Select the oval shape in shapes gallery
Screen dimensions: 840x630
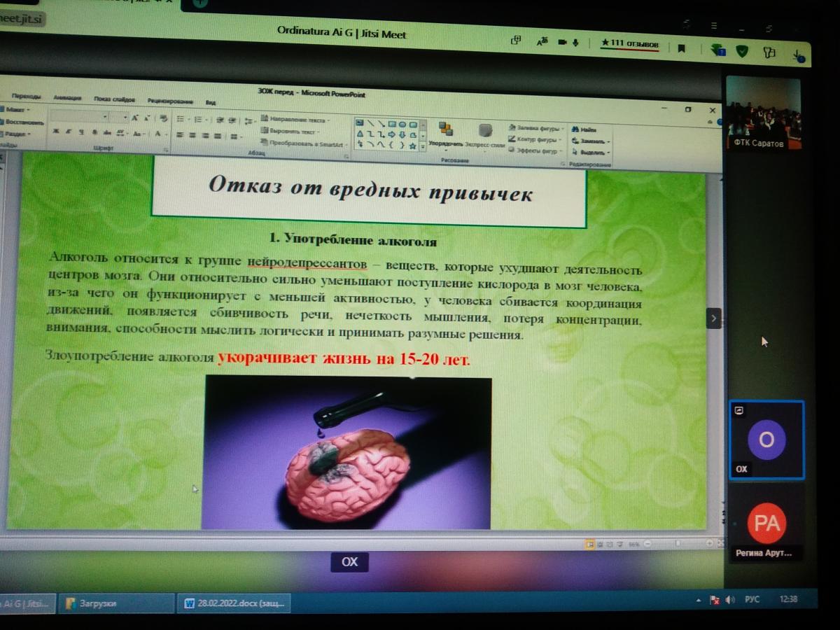click(402, 125)
